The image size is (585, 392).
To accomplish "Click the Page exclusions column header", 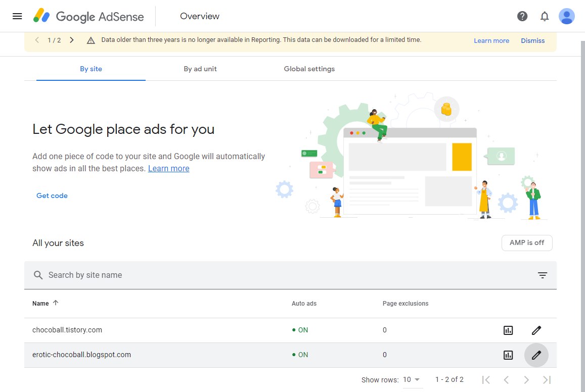I will [405, 303].
